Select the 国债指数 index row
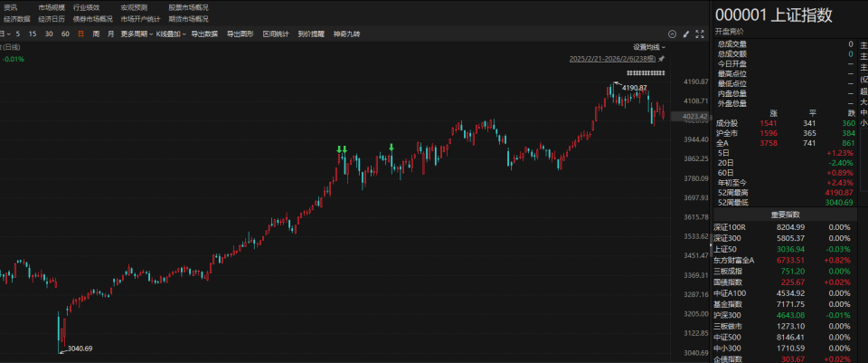The width and height of the screenshot is (868, 363). pyautogui.click(x=786, y=282)
